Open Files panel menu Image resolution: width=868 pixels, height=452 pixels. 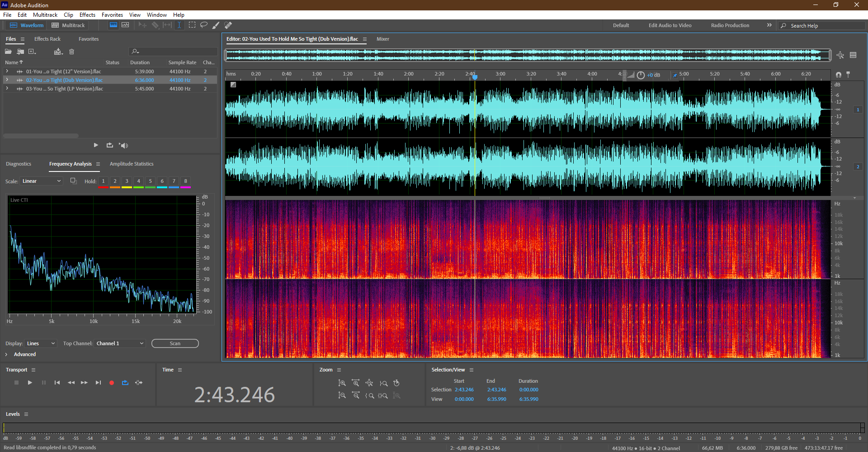22,39
